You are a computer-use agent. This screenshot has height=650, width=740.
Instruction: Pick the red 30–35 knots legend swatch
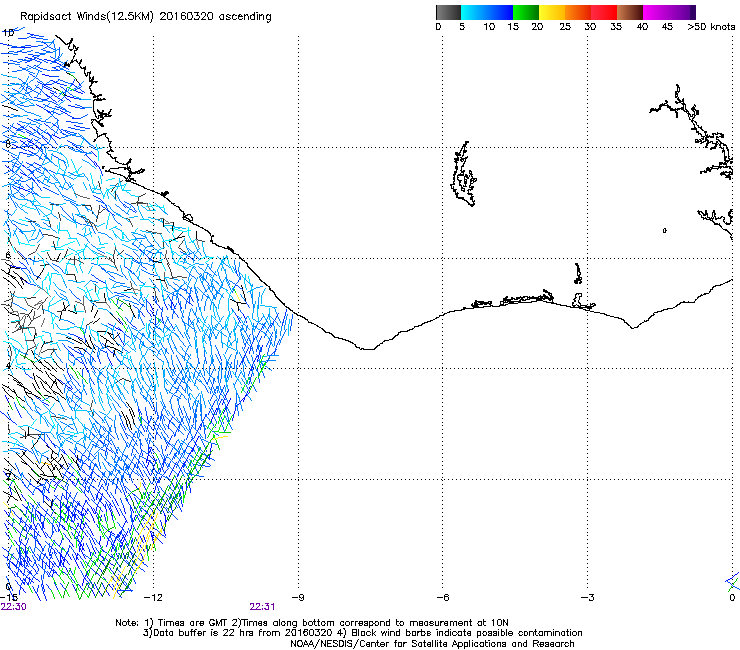tap(604, 12)
